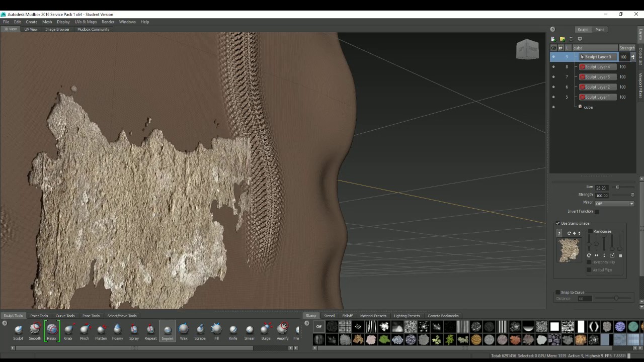Click the New Layer icon
The height and width of the screenshot is (362, 644).
[553, 39]
